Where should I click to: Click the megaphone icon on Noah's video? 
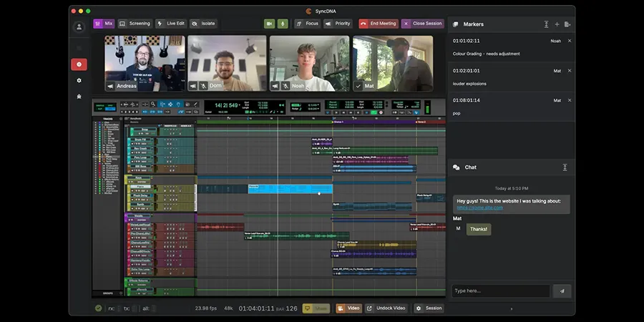tap(275, 86)
